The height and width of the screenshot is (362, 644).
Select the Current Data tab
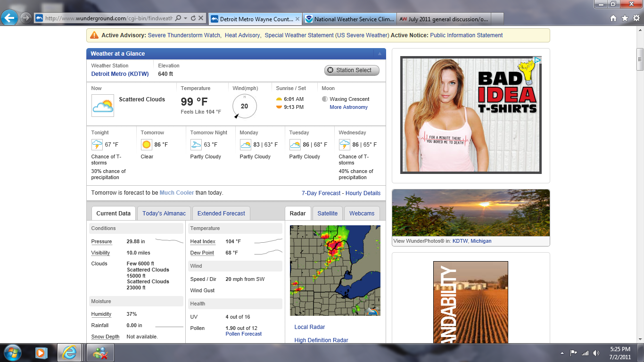tap(113, 214)
